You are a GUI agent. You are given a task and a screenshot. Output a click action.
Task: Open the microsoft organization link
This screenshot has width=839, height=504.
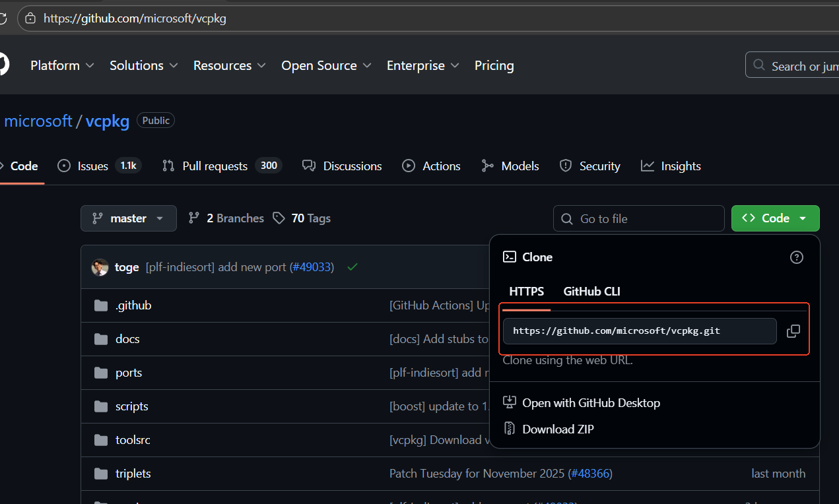[38, 121]
